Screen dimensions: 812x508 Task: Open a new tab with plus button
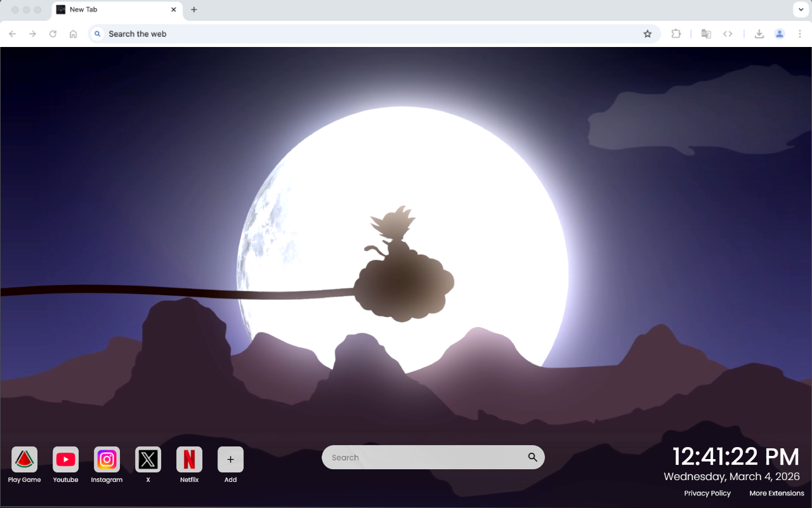tap(194, 10)
